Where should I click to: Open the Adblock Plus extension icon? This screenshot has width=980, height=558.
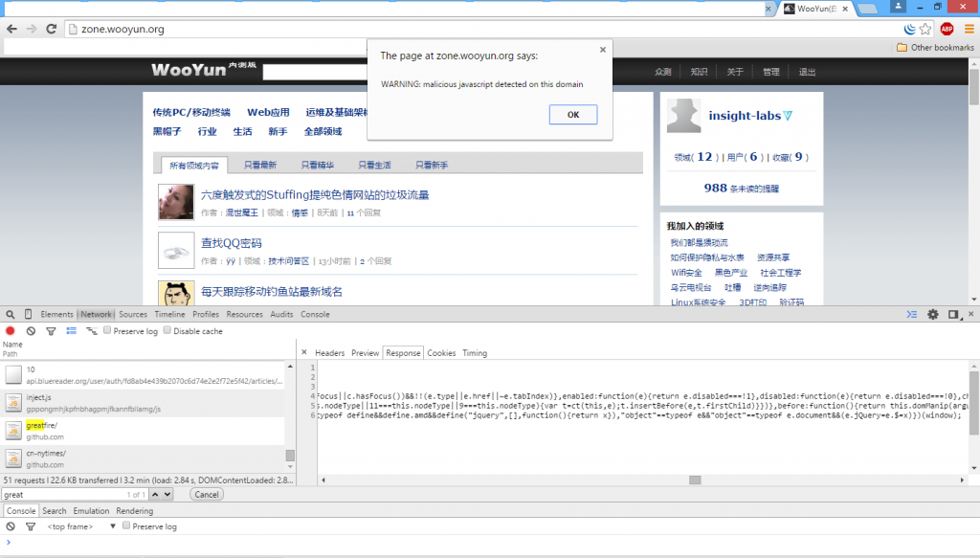tap(947, 29)
